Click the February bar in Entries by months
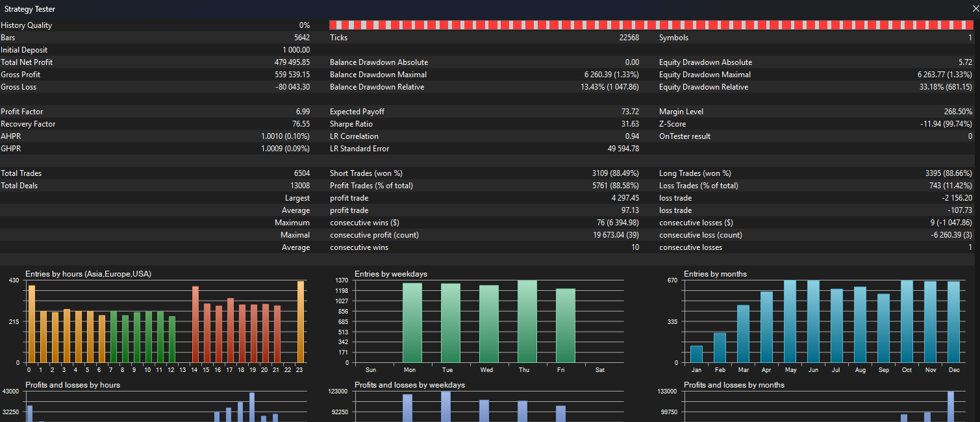The image size is (980, 422). click(x=720, y=347)
